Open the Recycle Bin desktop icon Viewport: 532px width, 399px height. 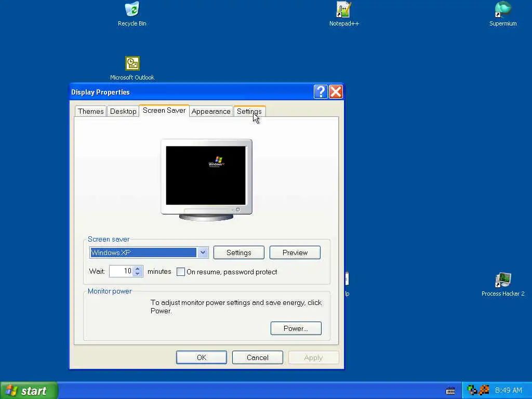pos(132,14)
